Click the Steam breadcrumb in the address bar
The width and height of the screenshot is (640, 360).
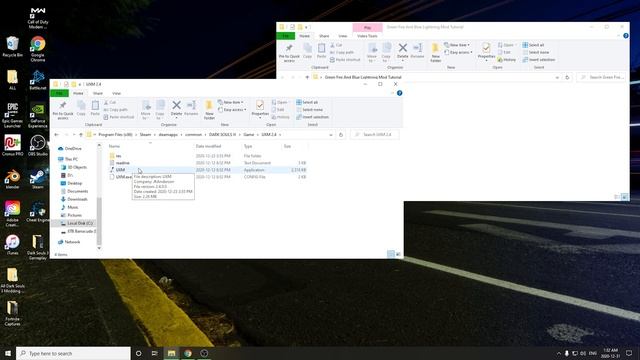145,135
